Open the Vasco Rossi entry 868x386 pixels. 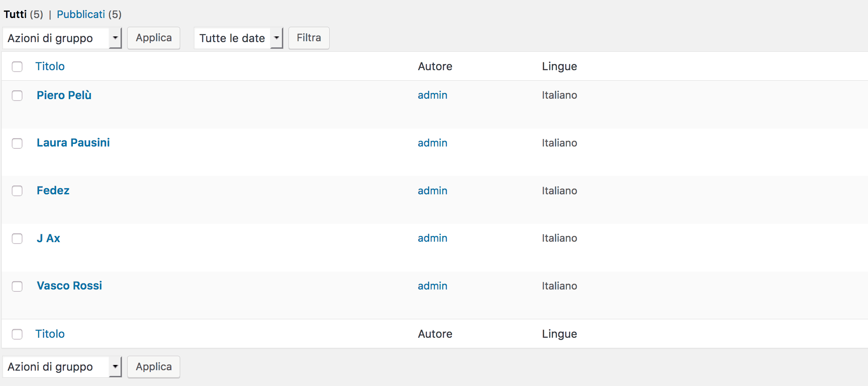tap(69, 286)
